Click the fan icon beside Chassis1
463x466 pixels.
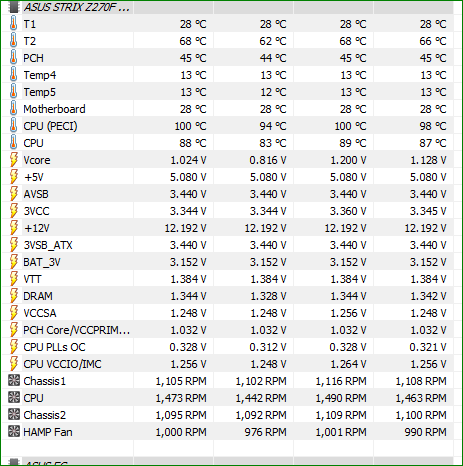coord(14,381)
